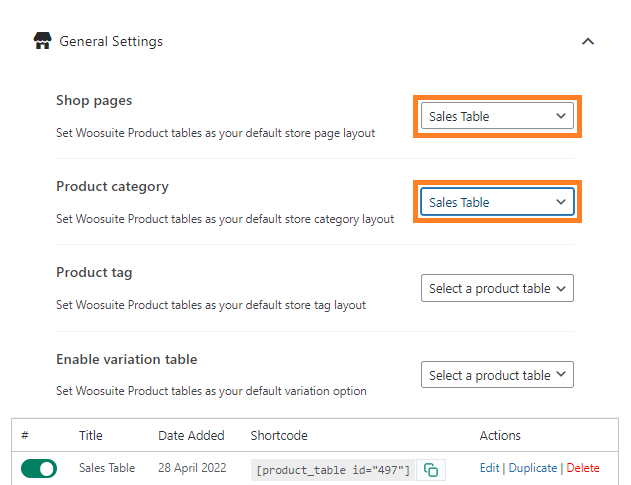631x485 pixels.
Task: Delete the Sales Table
Action: click(x=583, y=468)
